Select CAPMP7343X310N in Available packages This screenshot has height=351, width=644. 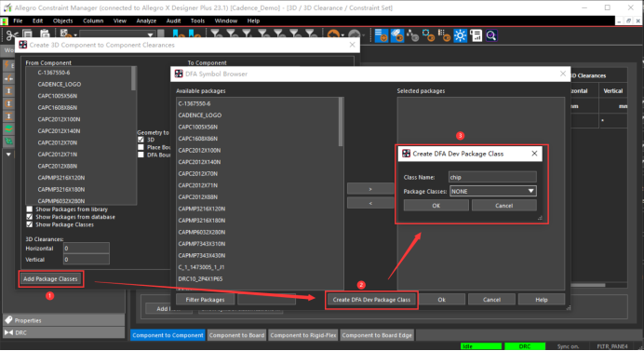pyautogui.click(x=202, y=244)
